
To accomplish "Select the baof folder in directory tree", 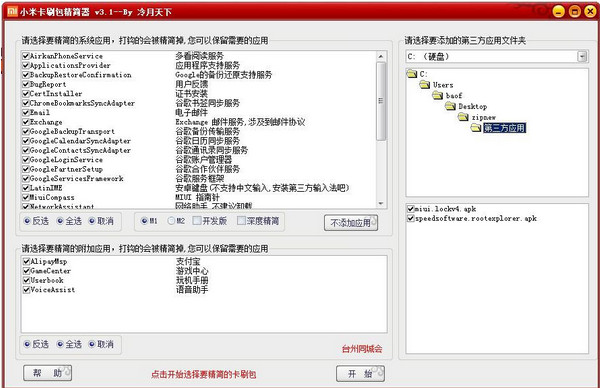I will [x=438, y=95].
